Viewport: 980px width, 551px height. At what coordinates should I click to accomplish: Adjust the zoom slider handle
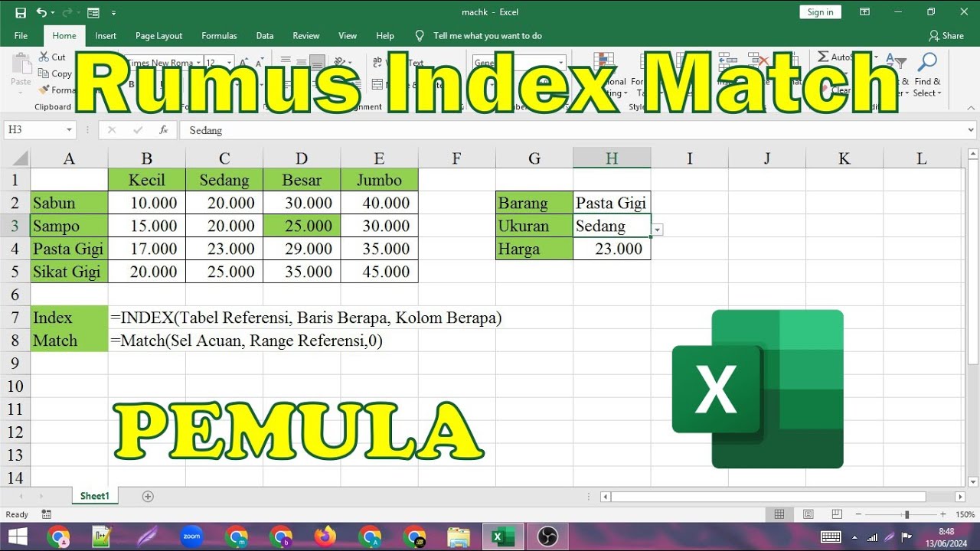(x=906, y=515)
